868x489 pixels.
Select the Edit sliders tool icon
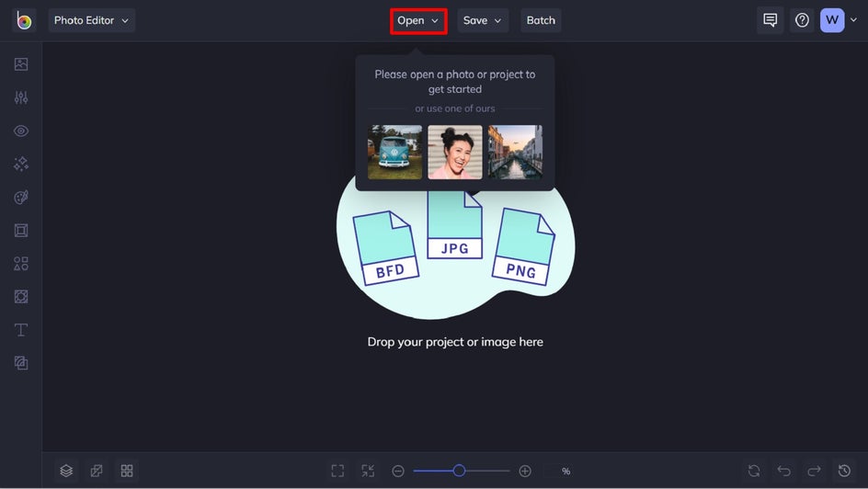(21, 97)
